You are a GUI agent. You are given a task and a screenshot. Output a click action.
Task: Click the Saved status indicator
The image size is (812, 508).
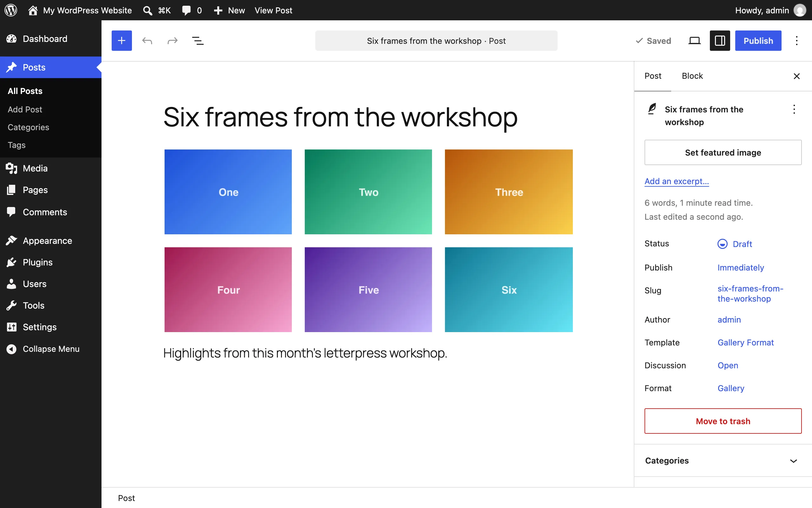(653, 41)
